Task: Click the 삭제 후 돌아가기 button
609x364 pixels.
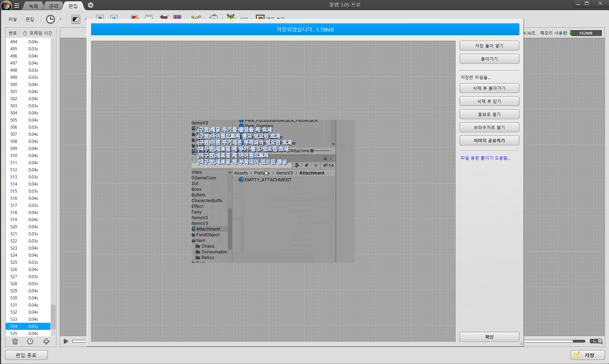Action: pos(489,88)
